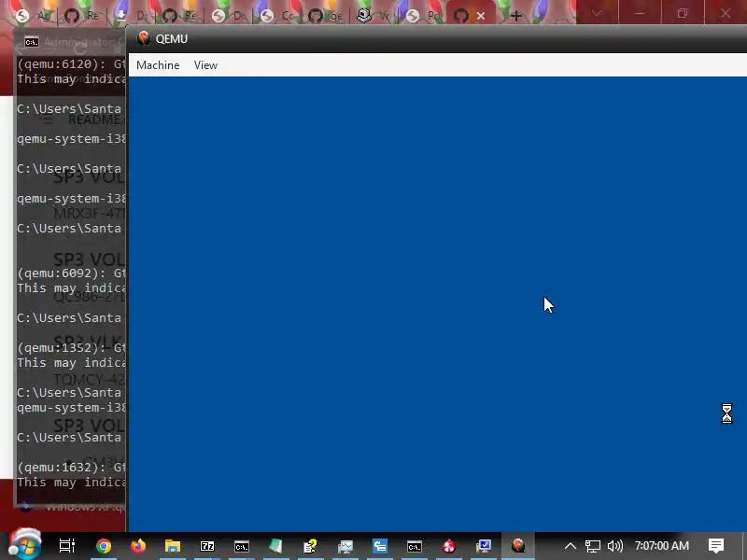The image size is (747, 560).
Task: Click '(qemu:6092)' line in Command Prompt
Action: (x=71, y=273)
